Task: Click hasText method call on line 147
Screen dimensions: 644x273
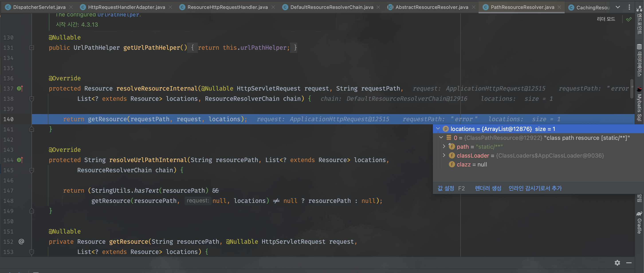Action: tap(146, 190)
